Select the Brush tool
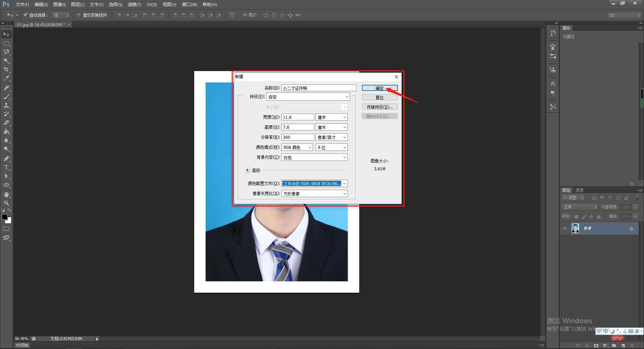The image size is (644, 349). pos(6,97)
